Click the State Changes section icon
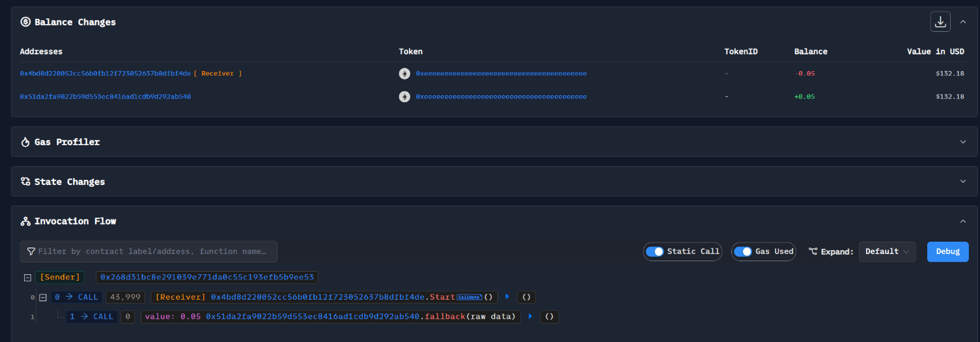980x342 pixels. coord(25,182)
